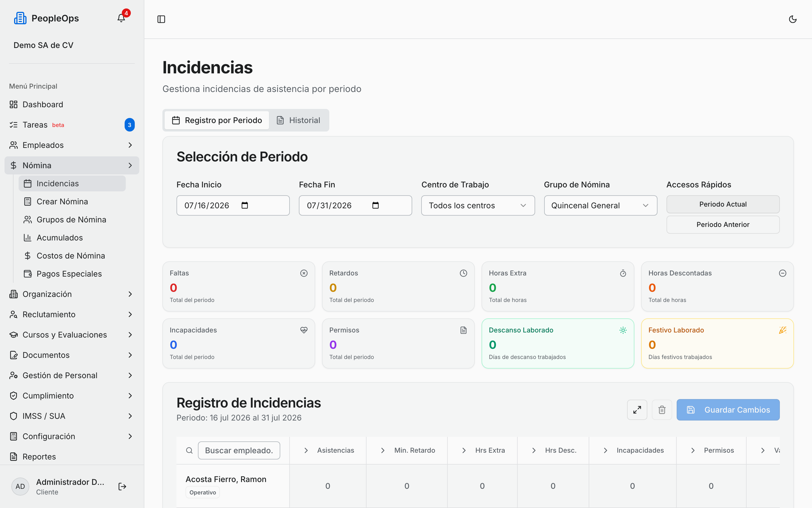Viewport: 812px width, 508px height.
Task: Click the Fecha Inicio date field
Action: tap(233, 205)
